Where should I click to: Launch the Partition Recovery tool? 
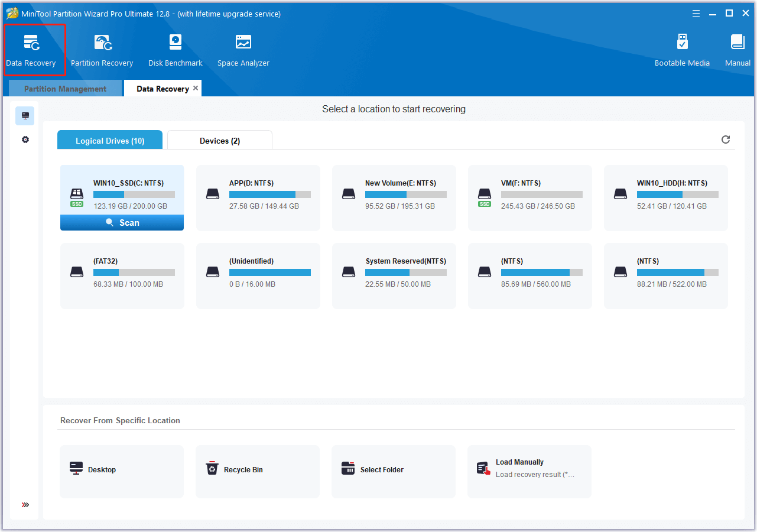102,50
